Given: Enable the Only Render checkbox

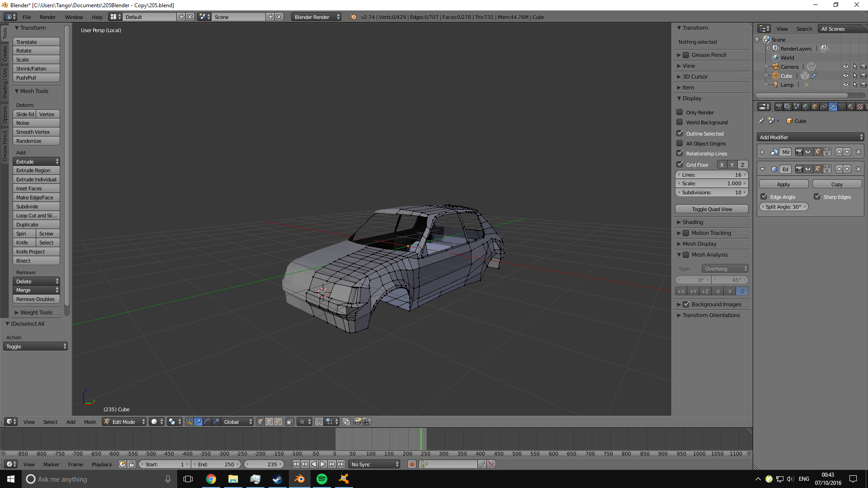Looking at the screenshot, I should pos(679,112).
